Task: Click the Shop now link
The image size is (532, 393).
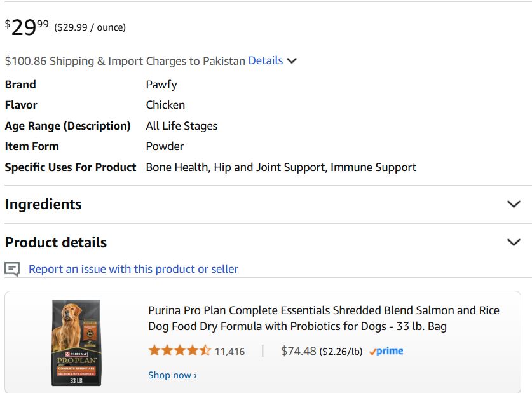Action: [172, 375]
